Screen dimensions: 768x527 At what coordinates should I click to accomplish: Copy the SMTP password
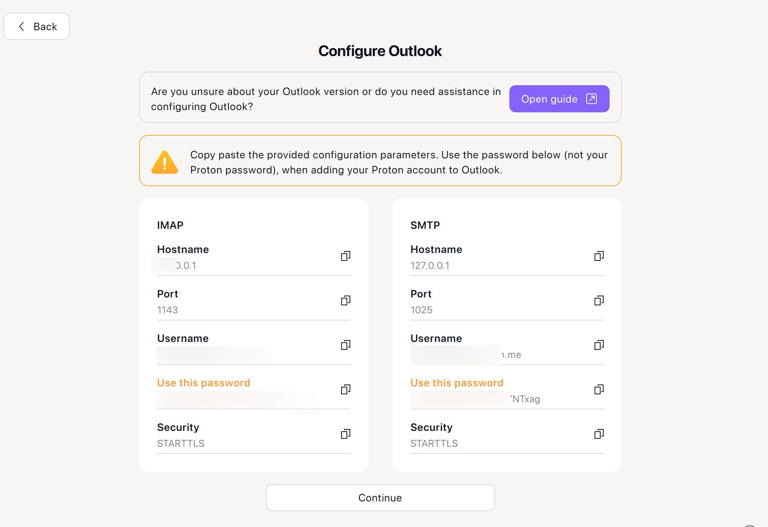[x=599, y=389]
